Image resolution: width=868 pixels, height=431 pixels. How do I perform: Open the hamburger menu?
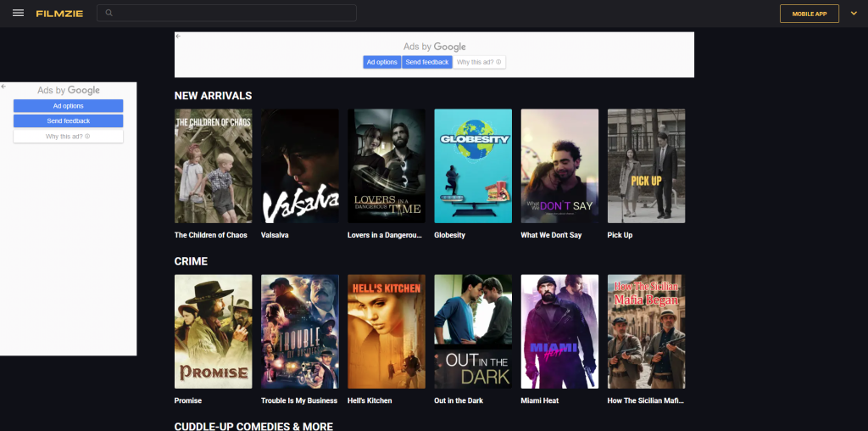[18, 13]
